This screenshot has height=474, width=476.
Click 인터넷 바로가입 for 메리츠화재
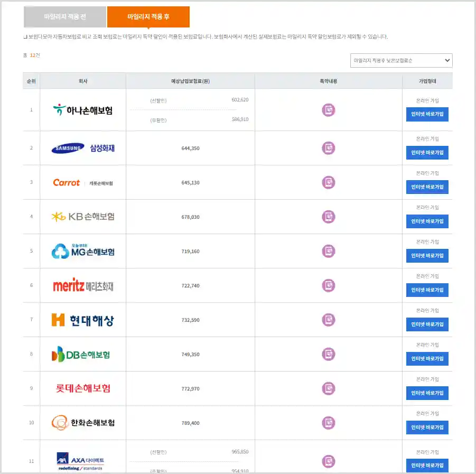(x=427, y=290)
